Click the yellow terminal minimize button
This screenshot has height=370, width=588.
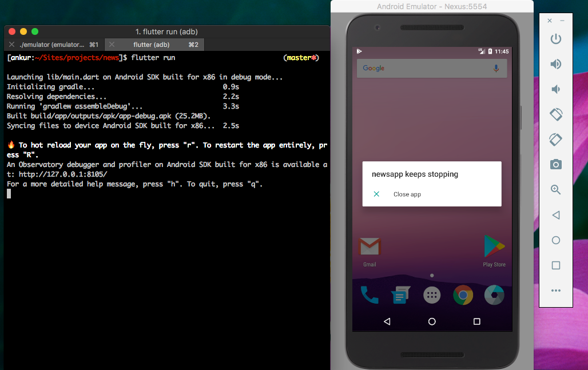pyautogui.click(x=23, y=31)
